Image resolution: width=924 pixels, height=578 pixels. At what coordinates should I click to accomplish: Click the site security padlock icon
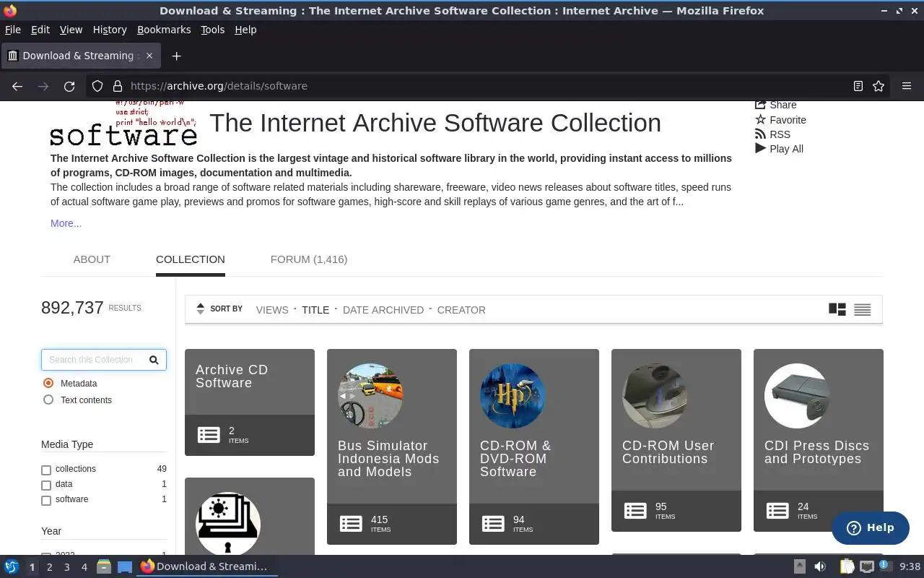tap(117, 86)
